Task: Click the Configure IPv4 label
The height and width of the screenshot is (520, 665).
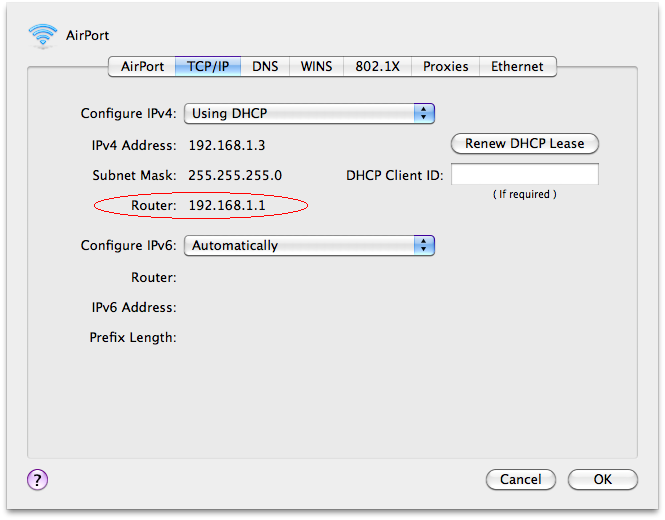Action: (x=129, y=114)
